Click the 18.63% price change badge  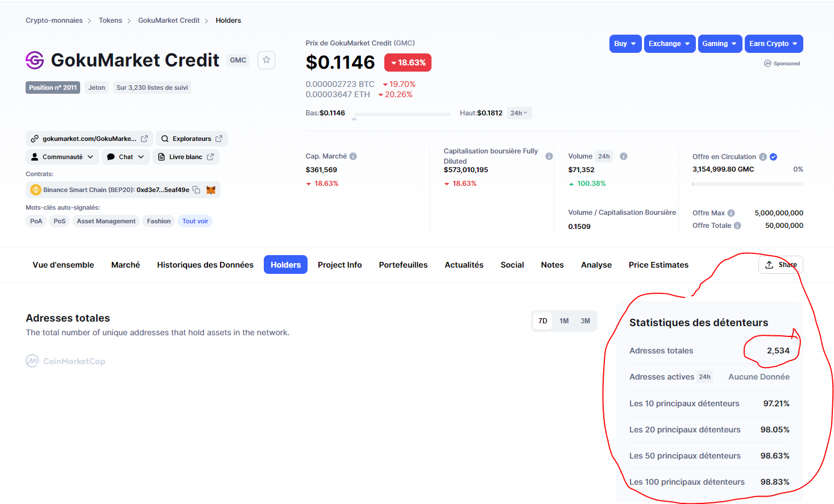[x=408, y=63]
